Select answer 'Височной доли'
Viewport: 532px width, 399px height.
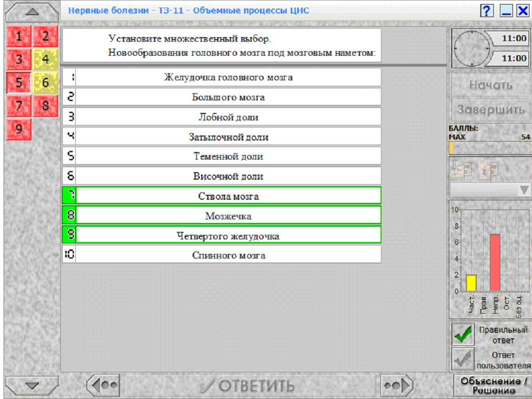pyautogui.click(x=221, y=176)
